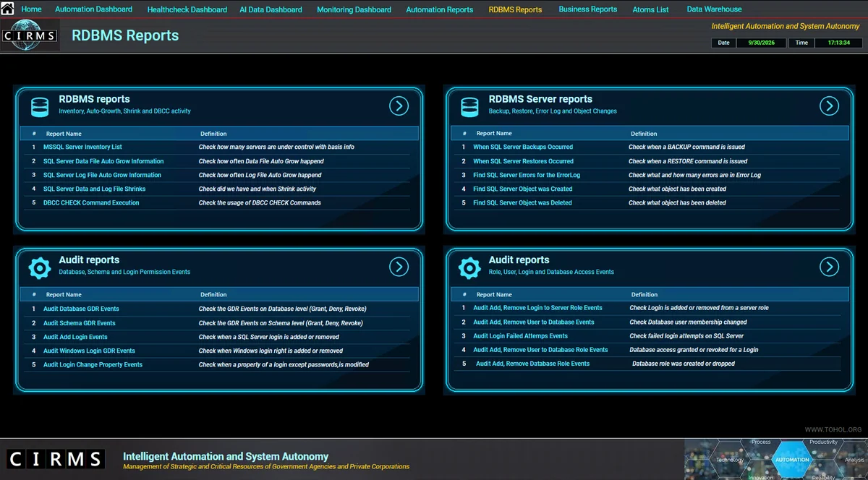Open Audit Login Failed Attemps Events report

point(521,336)
